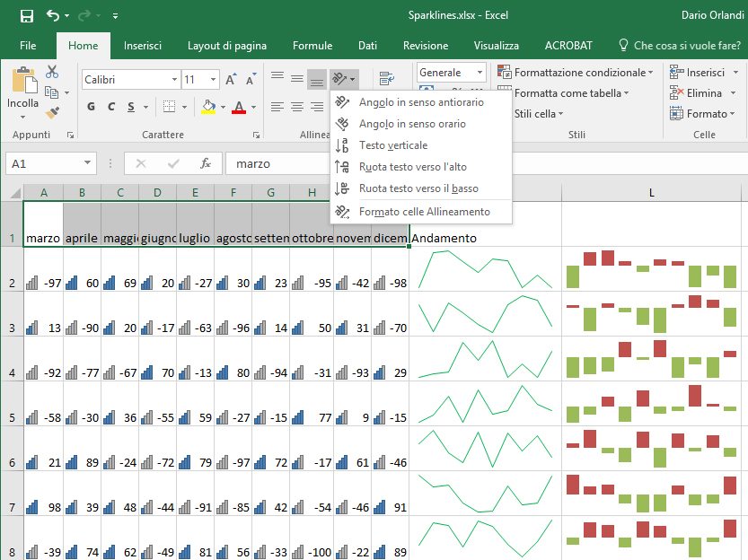
Task: Toggle italic formatting with the C button
Action: click(x=111, y=107)
